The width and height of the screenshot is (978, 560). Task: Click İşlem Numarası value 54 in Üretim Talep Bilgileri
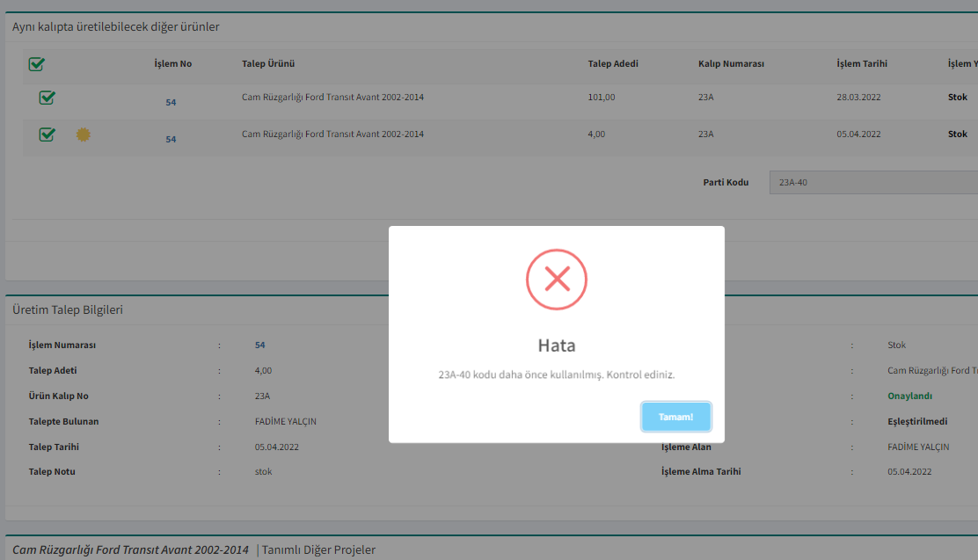pos(259,345)
